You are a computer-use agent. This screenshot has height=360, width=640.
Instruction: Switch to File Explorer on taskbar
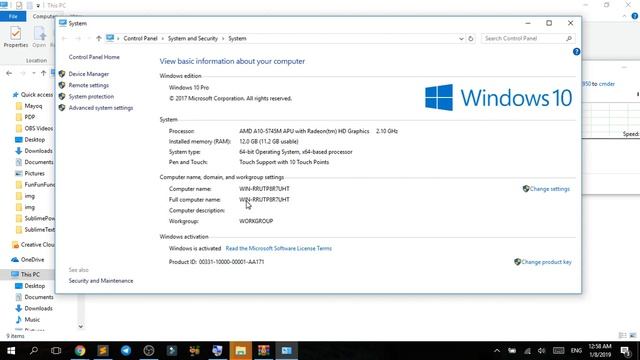click(x=240, y=351)
